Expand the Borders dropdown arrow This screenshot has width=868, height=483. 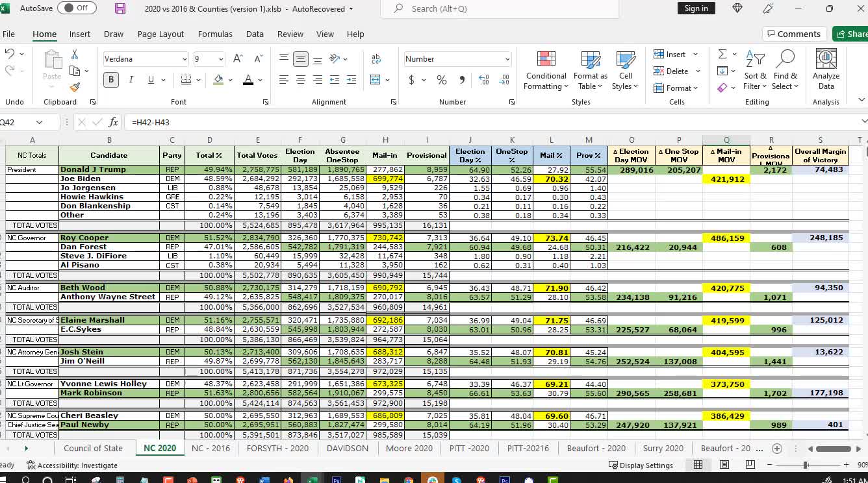click(x=198, y=80)
